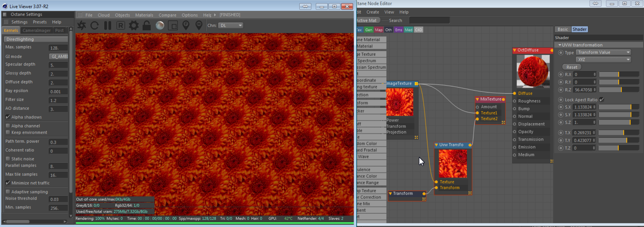Open the Compare menu in Live Viewer

[168, 15]
